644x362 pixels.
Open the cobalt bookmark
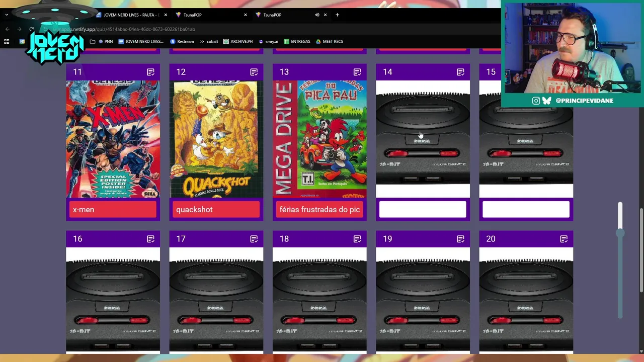(208, 42)
